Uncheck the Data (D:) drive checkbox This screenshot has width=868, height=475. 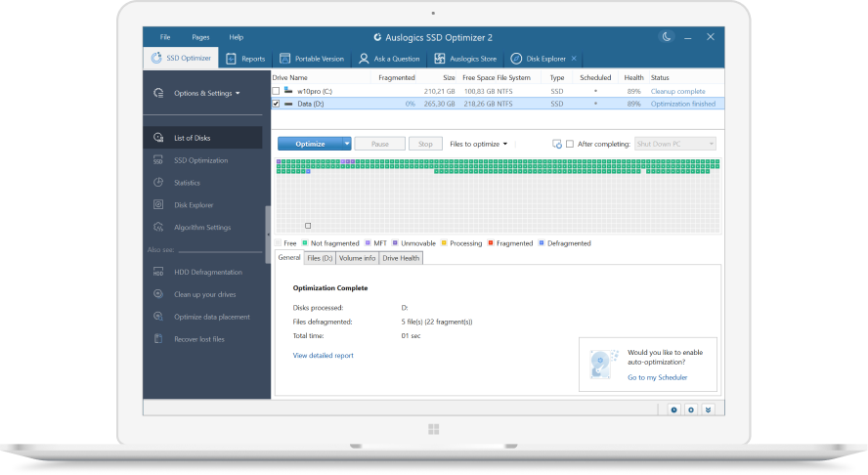pyautogui.click(x=276, y=104)
